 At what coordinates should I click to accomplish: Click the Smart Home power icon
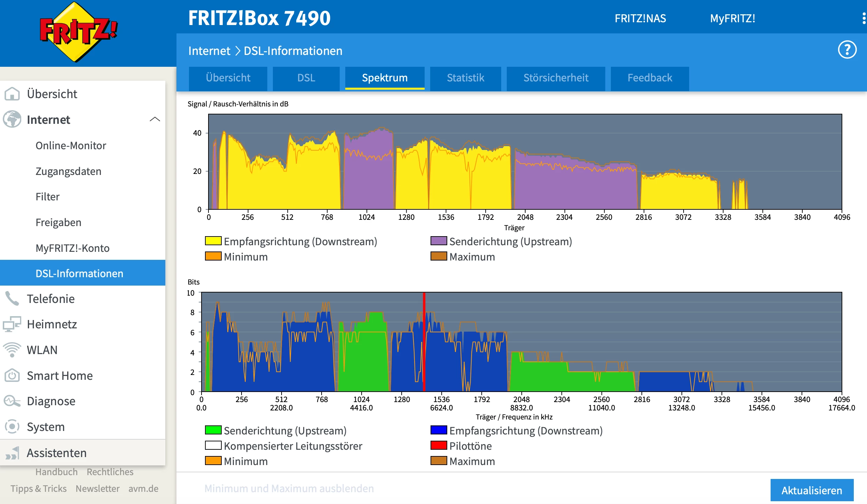[x=12, y=376]
